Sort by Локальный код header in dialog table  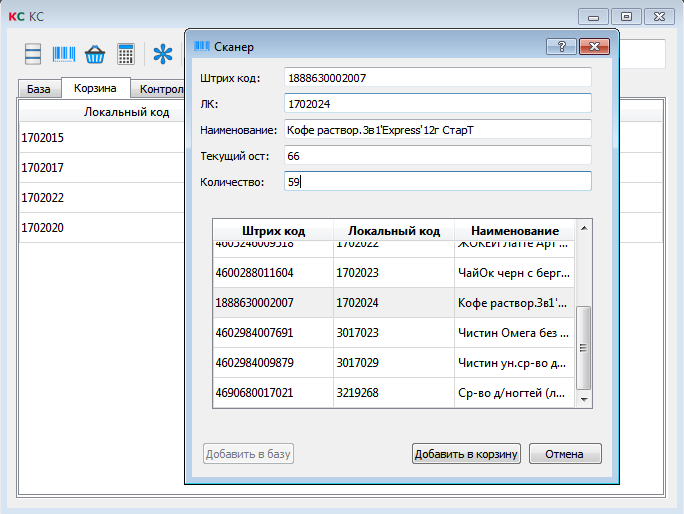pos(394,230)
